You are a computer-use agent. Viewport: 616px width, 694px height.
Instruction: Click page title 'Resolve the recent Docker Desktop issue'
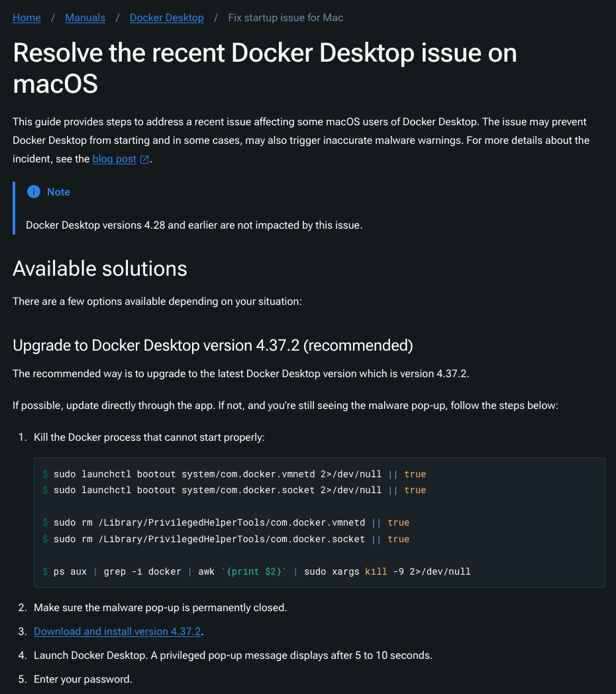[265, 68]
